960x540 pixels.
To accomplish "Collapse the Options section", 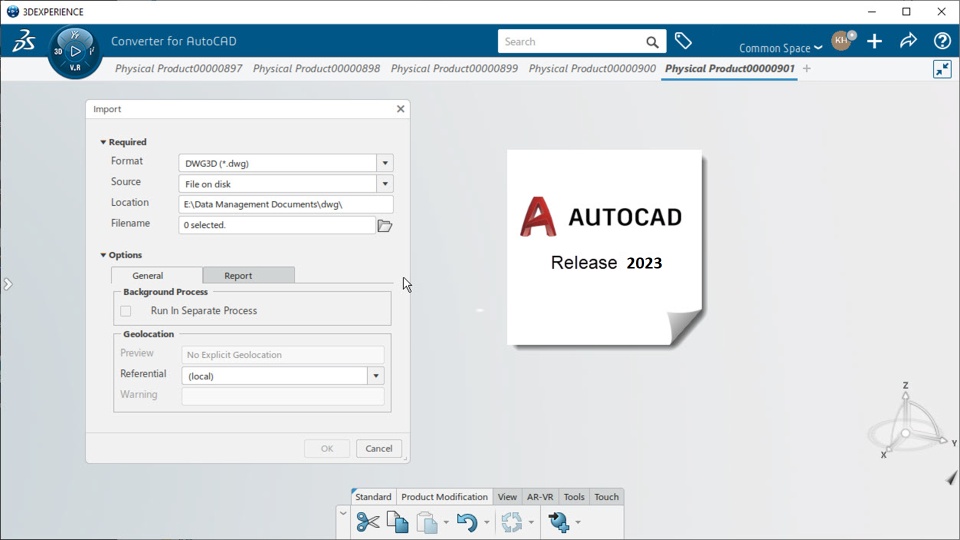I will (103, 255).
